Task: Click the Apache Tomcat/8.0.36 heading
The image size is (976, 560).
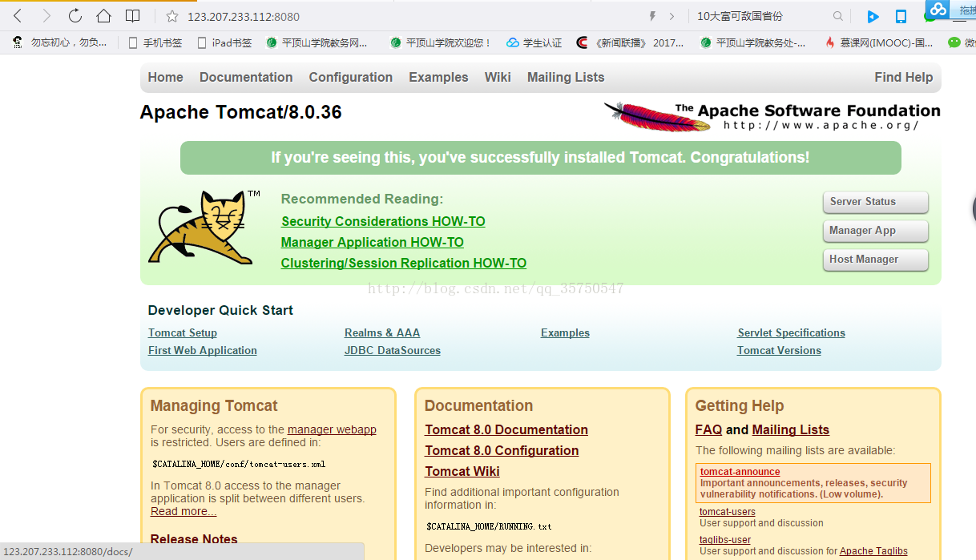Action: pyautogui.click(x=240, y=112)
